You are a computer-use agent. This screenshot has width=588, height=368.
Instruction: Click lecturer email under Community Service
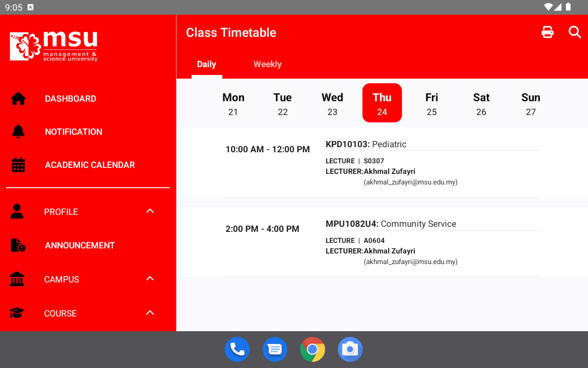tap(411, 262)
